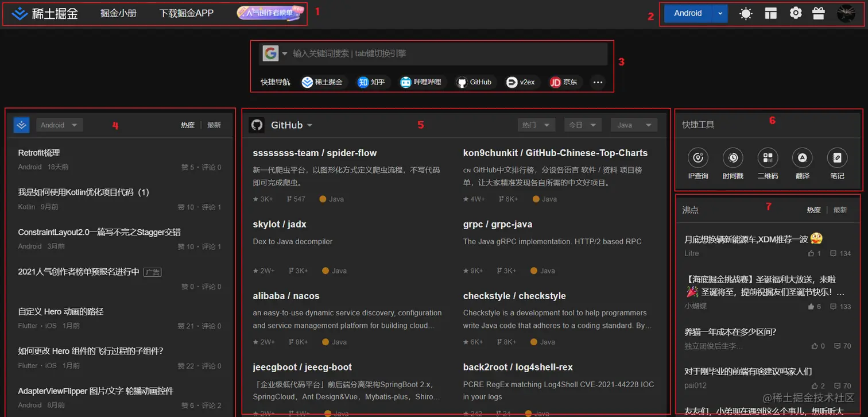Click the blue Android category button
This screenshot has width=868, height=417.
coord(688,13)
